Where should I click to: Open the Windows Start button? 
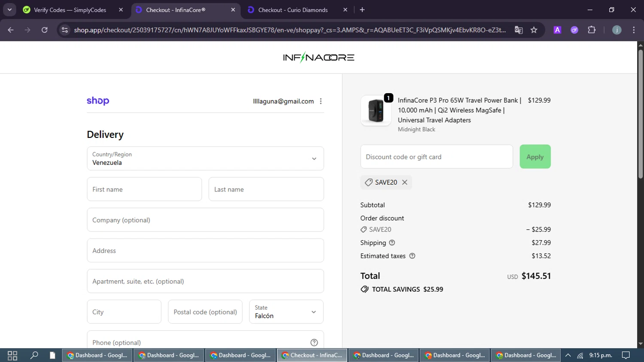pyautogui.click(x=12, y=355)
